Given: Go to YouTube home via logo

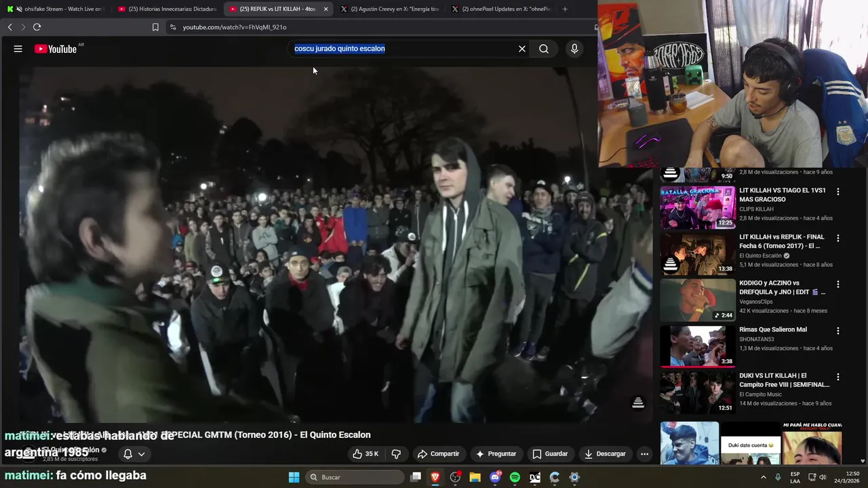Looking at the screenshot, I should click(x=56, y=49).
